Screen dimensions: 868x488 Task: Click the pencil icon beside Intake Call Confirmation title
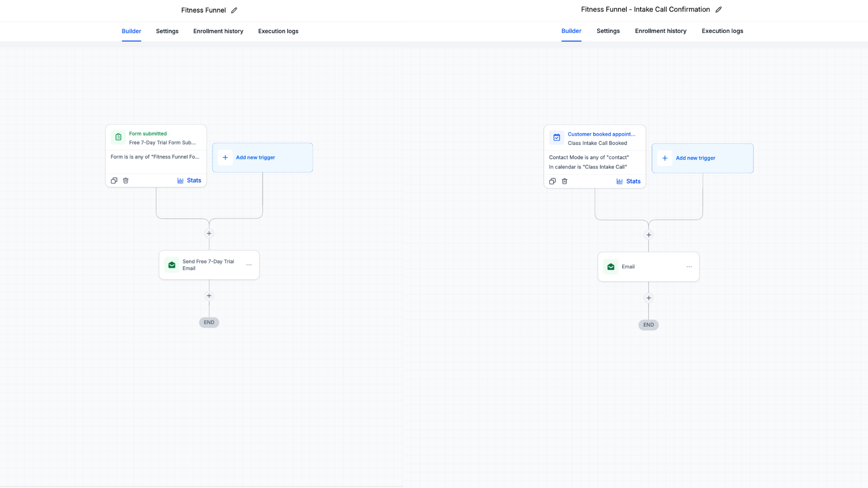pos(718,9)
